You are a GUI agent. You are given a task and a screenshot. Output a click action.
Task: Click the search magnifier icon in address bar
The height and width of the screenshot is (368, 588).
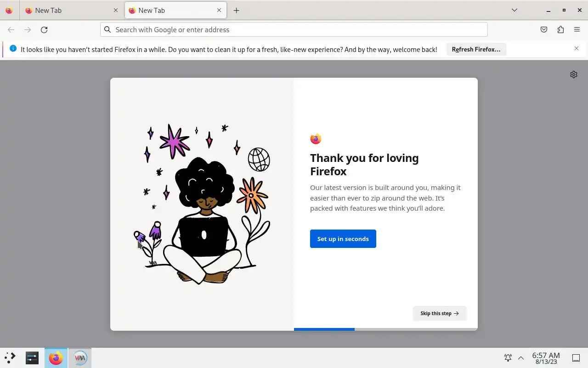(107, 29)
